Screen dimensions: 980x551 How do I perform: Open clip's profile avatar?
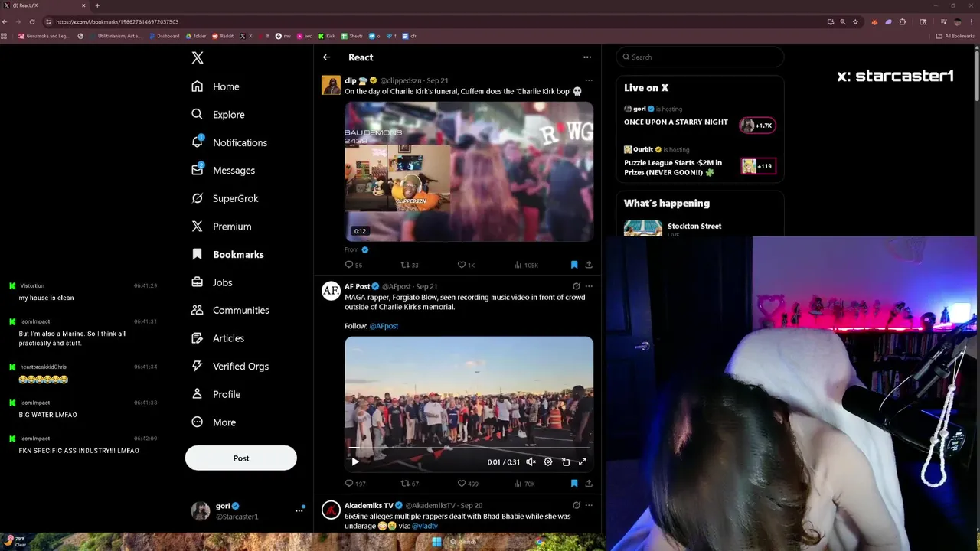(331, 85)
